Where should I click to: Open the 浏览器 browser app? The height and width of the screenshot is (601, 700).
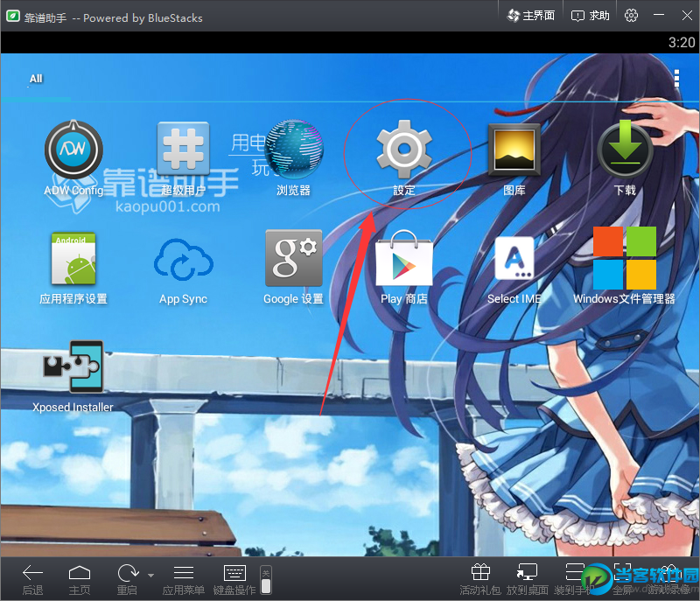pos(293,157)
